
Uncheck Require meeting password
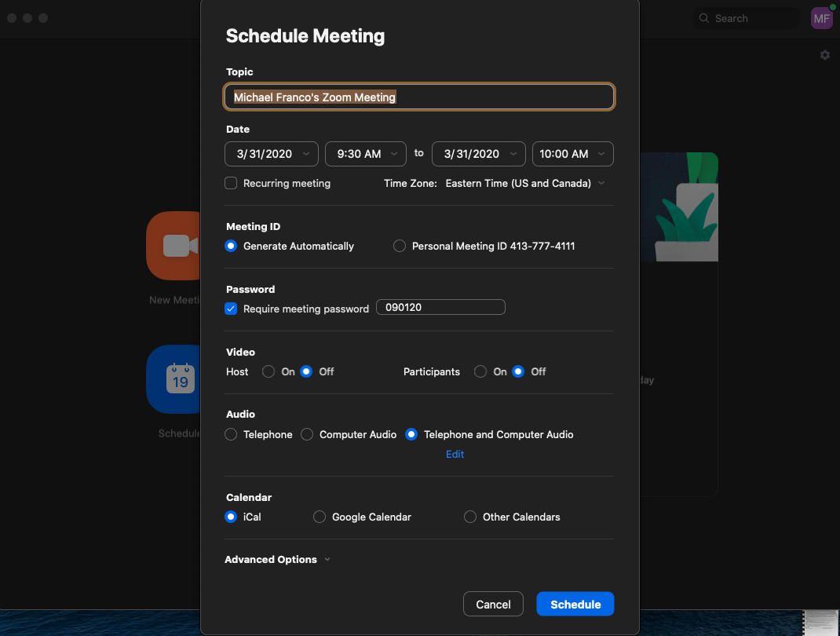point(231,309)
